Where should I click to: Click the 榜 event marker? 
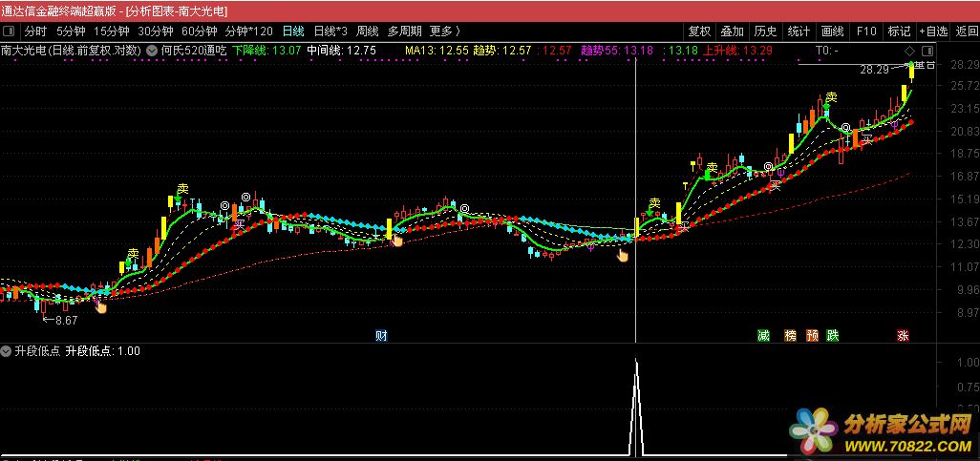789,335
